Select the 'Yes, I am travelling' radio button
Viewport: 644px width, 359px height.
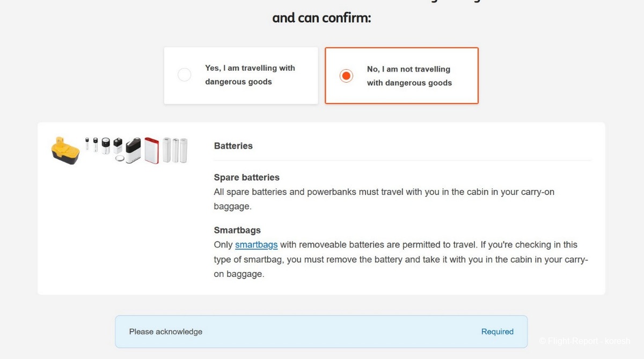click(x=185, y=75)
